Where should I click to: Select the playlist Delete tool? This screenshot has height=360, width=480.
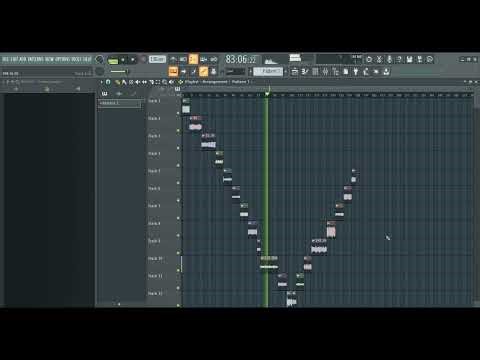(x=131, y=82)
